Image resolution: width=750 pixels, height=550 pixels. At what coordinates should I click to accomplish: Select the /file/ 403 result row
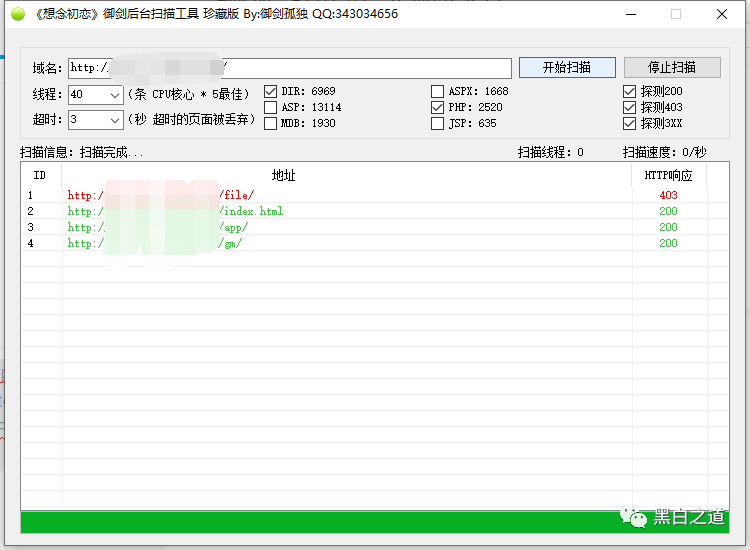[375, 195]
